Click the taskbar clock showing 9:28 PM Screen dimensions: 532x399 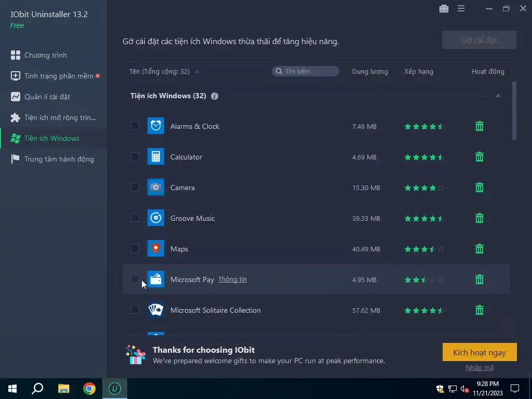tap(487, 389)
